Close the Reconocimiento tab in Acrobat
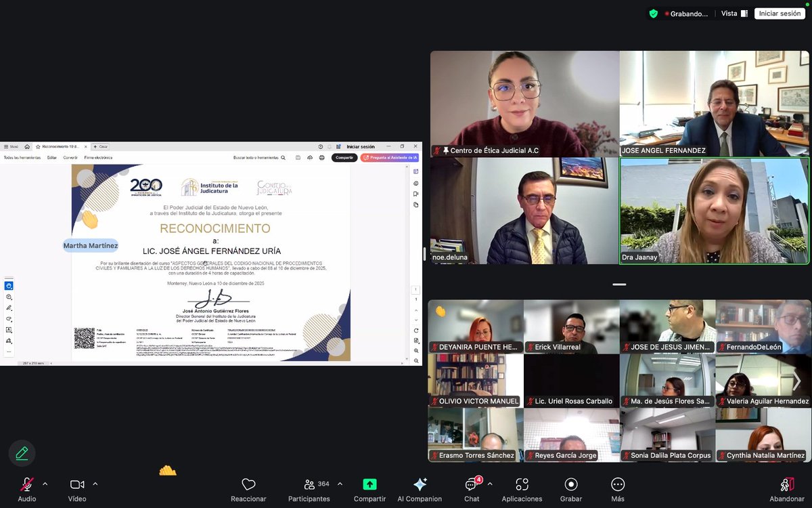Viewport: 812px width, 508px height. tap(85, 146)
